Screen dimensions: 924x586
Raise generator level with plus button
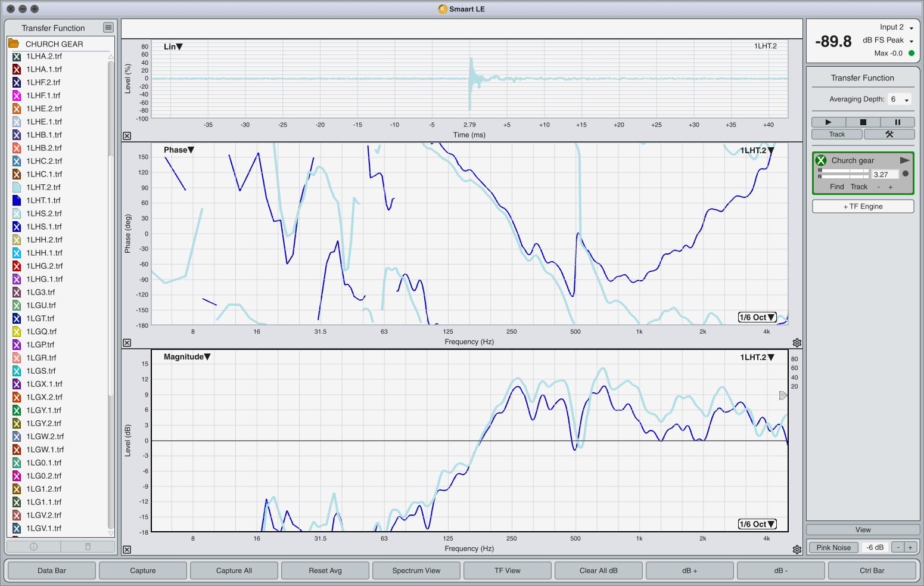tap(910, 547)
